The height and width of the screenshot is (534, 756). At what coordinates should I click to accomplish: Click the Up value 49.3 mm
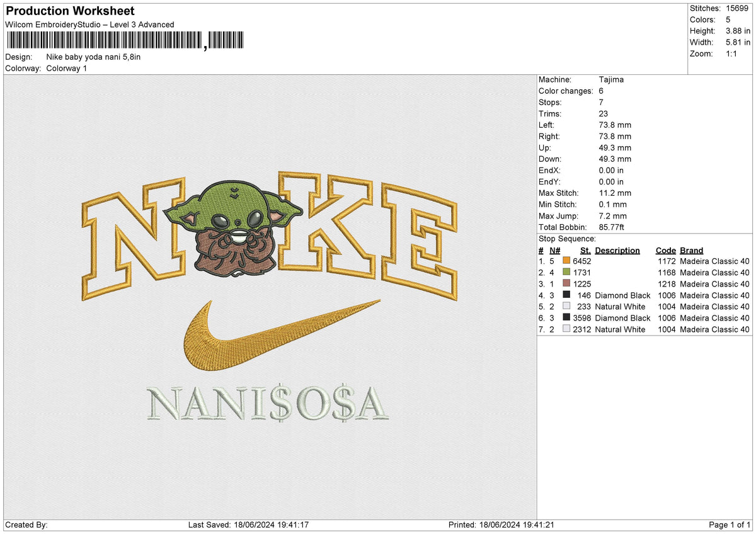click(x=615, y=147)
